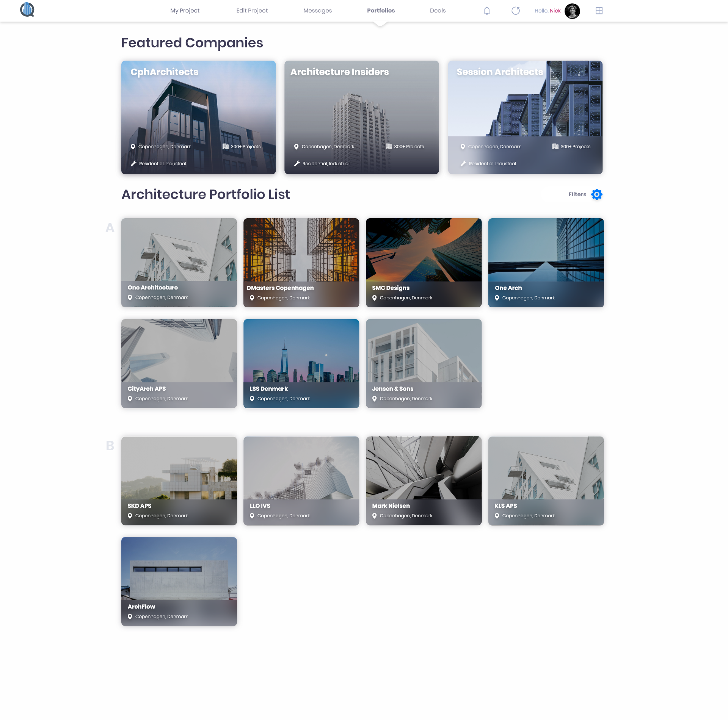Click the circular refresh icon

coord(515,11)
